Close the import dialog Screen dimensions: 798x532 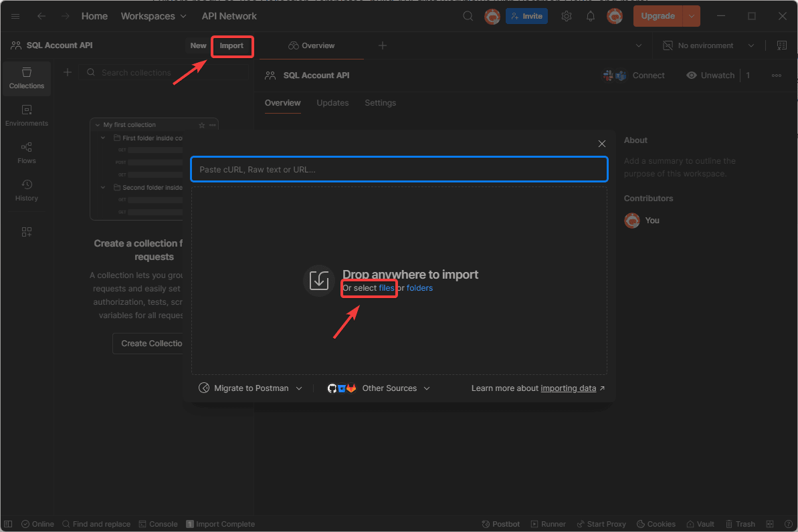pyautogui.click(x=602, y=144)
